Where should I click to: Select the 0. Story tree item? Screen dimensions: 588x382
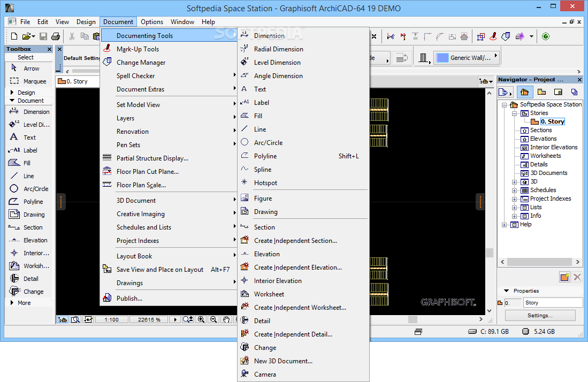point(552,121)
